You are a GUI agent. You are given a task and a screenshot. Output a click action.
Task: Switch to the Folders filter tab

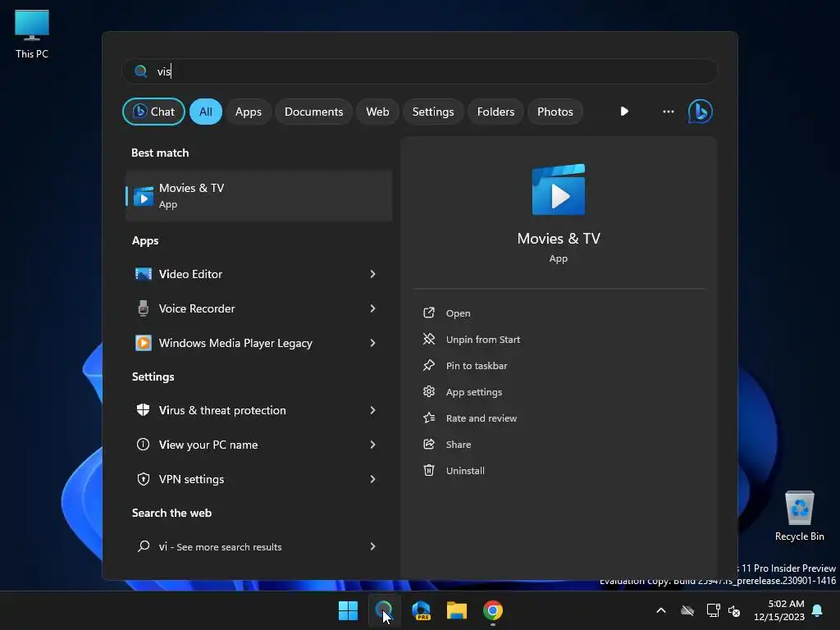point(495,112)
